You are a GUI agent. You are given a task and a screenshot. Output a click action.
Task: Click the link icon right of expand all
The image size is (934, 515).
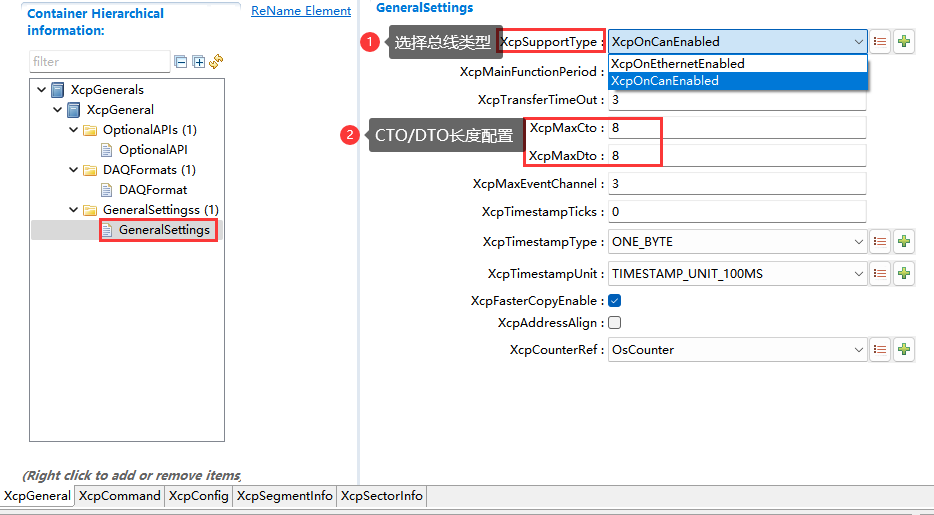click(x=216, y=62)
